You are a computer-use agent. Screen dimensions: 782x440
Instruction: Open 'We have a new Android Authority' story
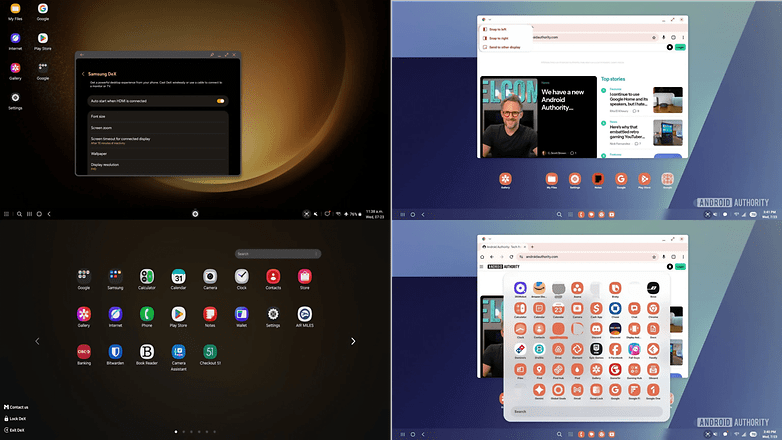538,117
